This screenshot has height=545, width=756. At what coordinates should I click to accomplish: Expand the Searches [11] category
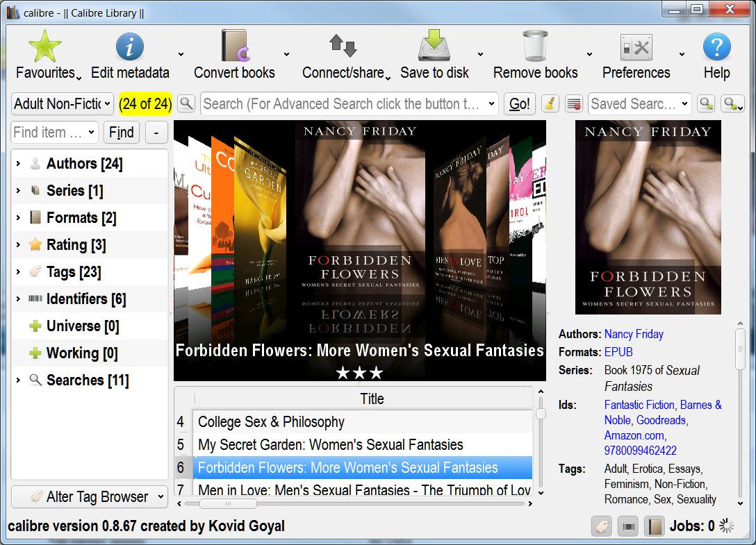click(x=18, y=380)
